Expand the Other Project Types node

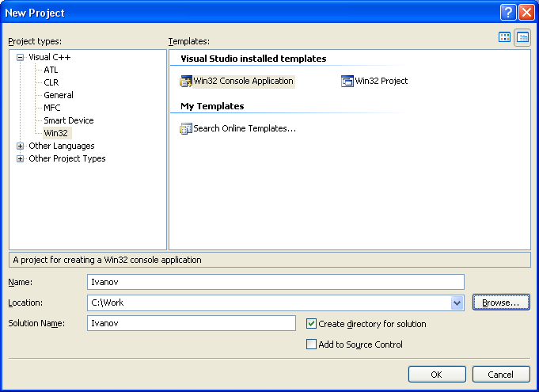pos(20,159)
